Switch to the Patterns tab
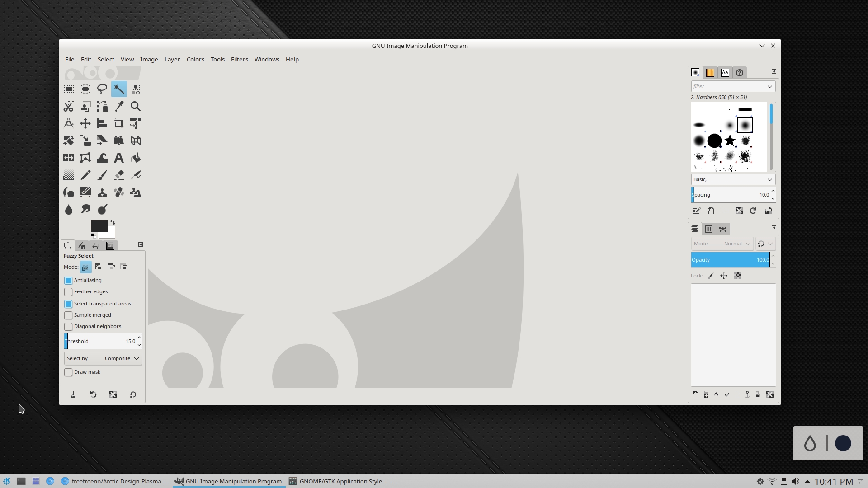The width and height of the screenshot is (868, 488). click(x=710, y=72)
